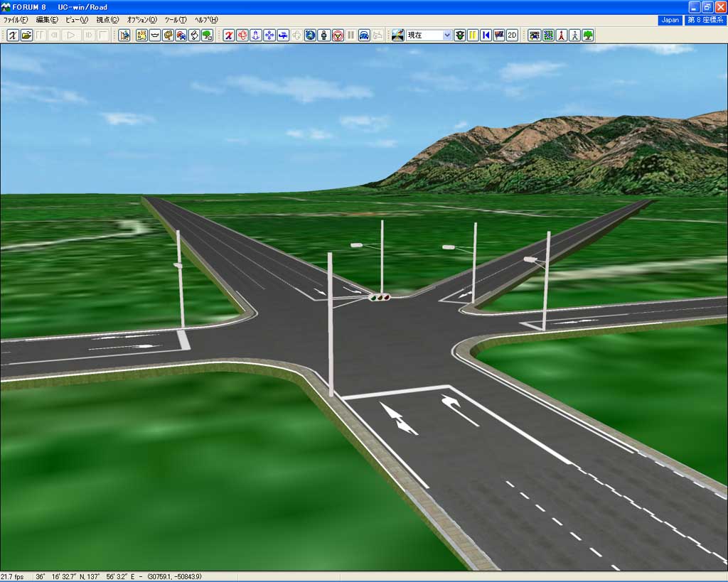
Task: Toggle the green tree display icon
Action: (x=588, y=36)
